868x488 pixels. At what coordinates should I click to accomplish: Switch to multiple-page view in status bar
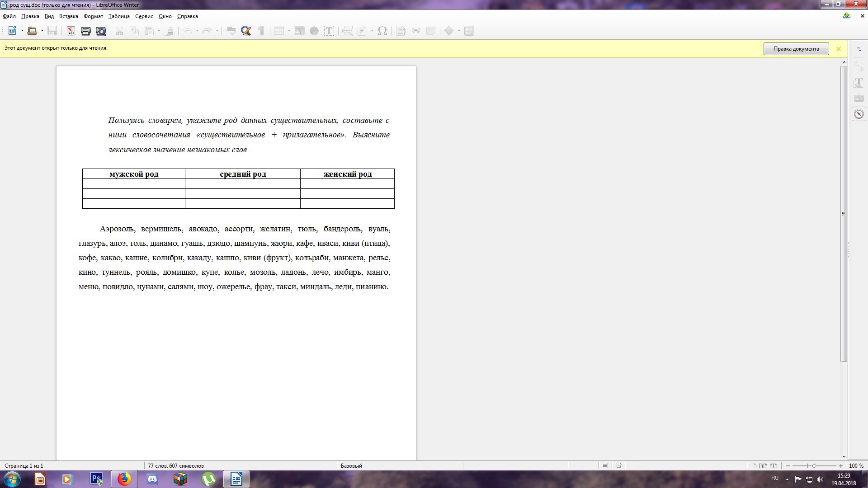[x=763, y=466]
